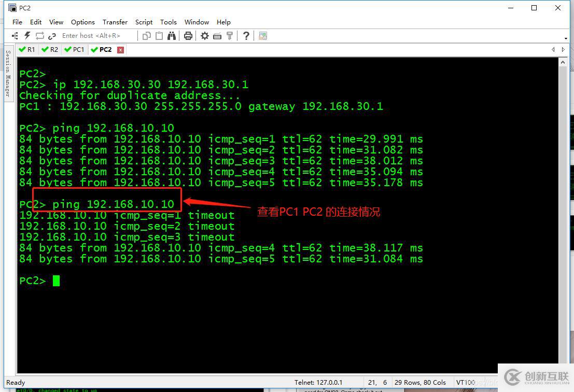
Task: Click the Help question mark icon
Action: [246, 36]
